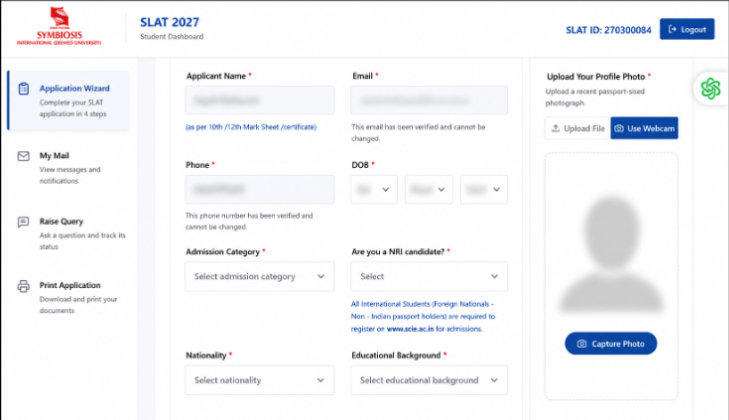Select the Raise Query sidebar item
Image resolution: width=729 pixels, height=420 pixels.
[x=70, y=233]
